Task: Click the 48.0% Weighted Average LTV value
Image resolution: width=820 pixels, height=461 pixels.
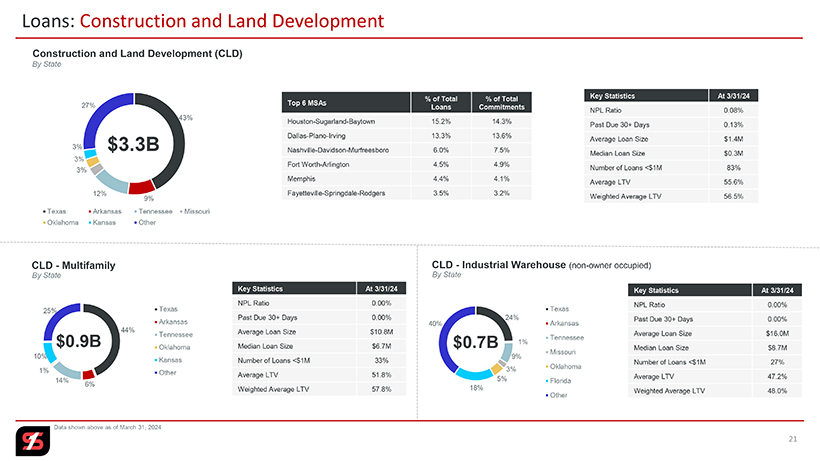Action: tap(777, 391)
